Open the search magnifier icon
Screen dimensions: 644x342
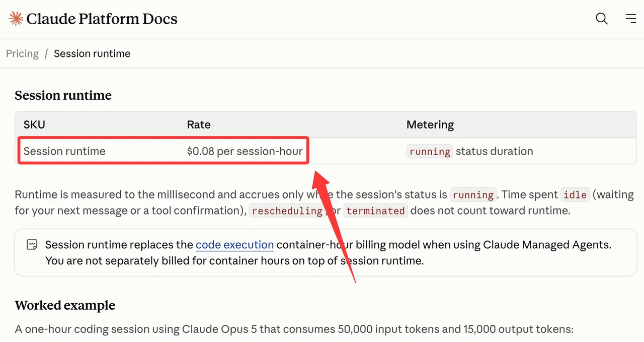[602, 19]
